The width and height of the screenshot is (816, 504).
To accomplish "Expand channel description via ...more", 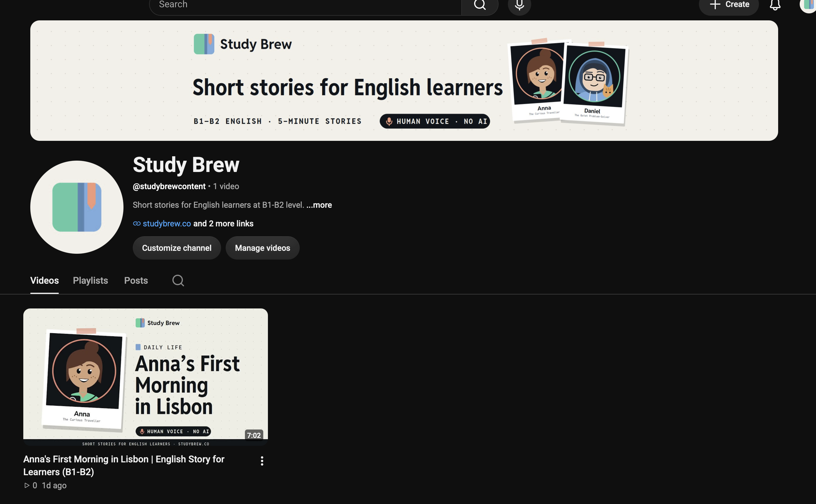I will tap(319, 205).
